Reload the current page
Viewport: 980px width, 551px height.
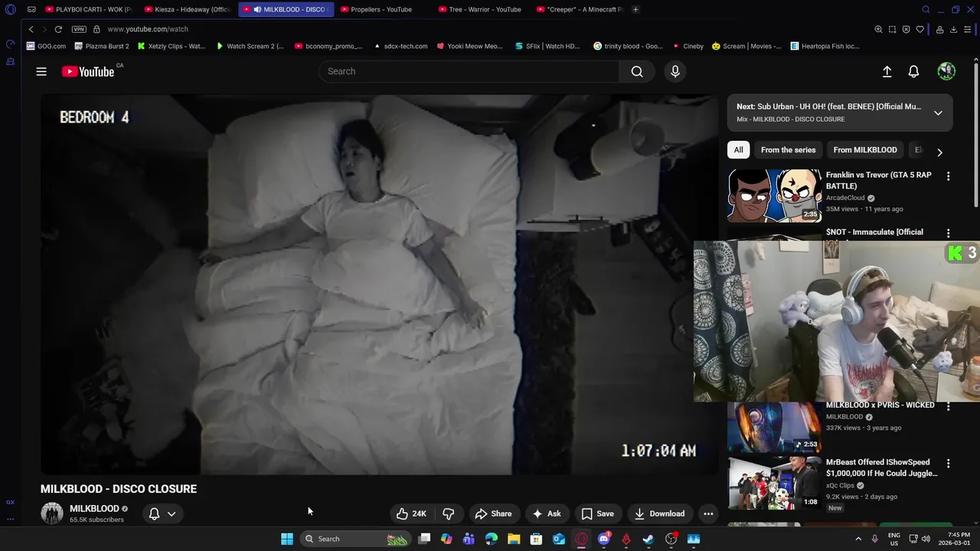coord(57,29)
